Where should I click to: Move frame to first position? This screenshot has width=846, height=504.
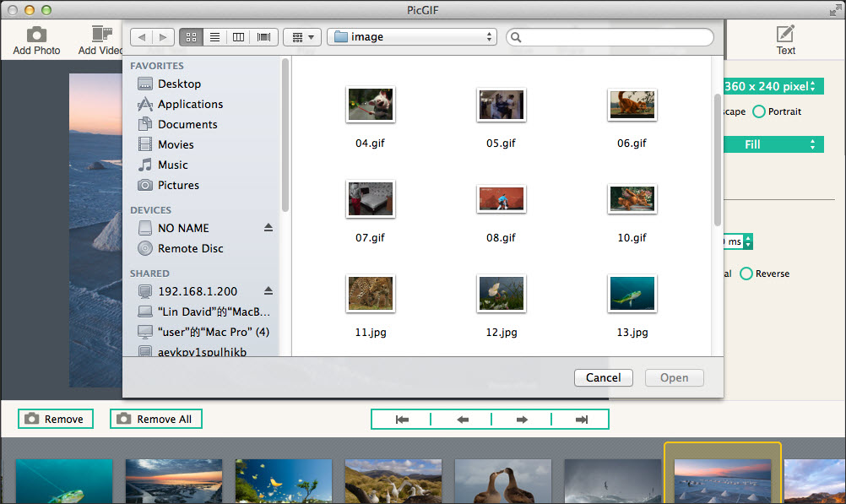point(401,420)
